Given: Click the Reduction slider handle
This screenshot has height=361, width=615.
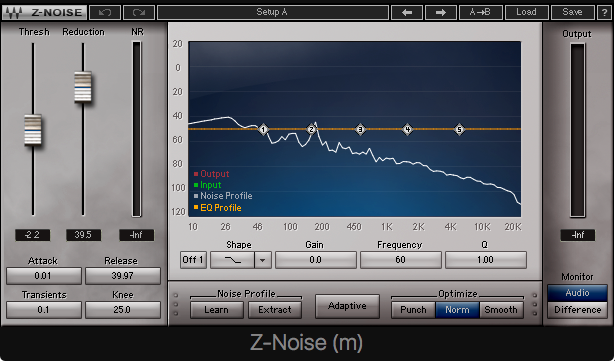Looking at the screenshot, I should pos(83,87).
